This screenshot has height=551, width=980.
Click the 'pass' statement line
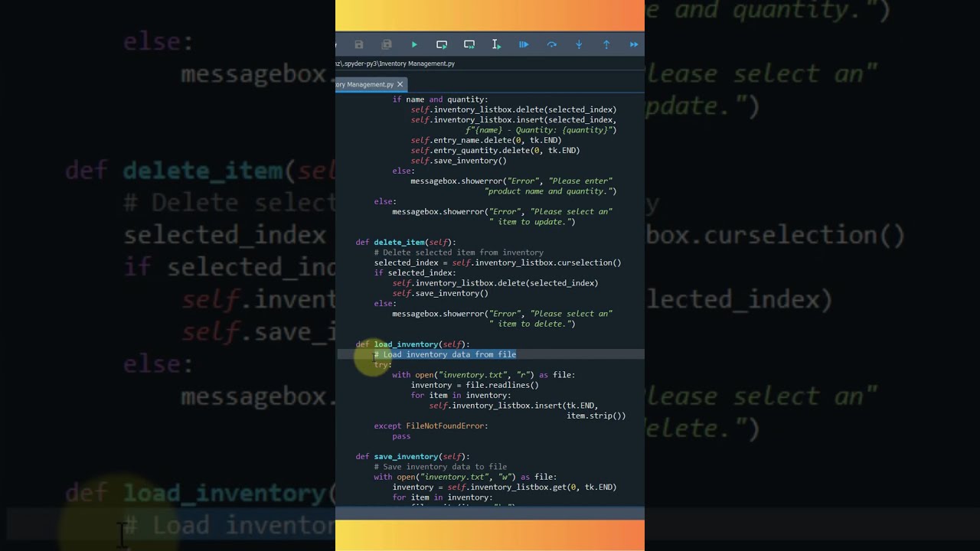click(401, 436)
